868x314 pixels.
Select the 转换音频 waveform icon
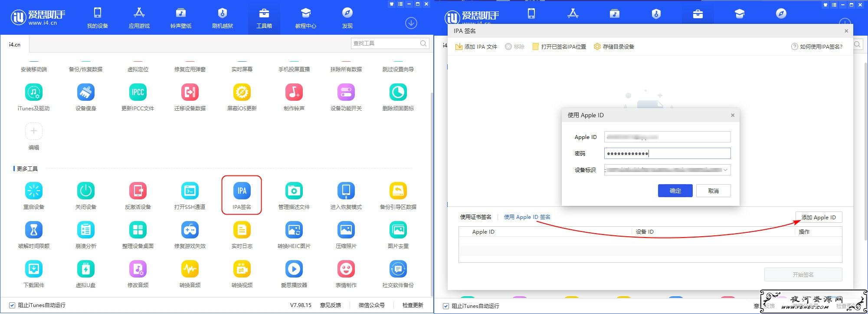(x=190, y=269)
